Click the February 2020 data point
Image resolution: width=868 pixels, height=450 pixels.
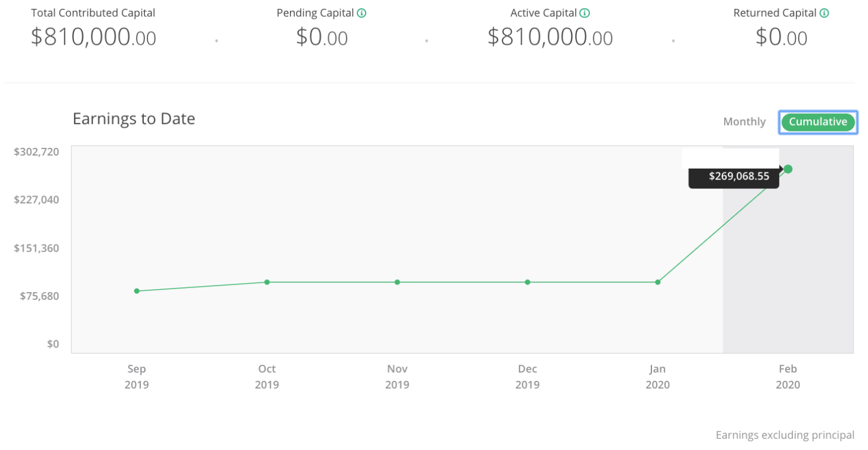coord(787,169)
